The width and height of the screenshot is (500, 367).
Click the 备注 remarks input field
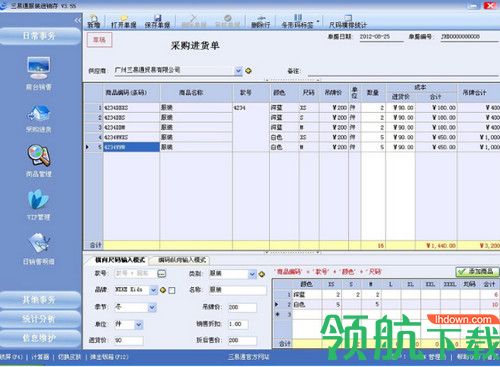tap(403, 71)
